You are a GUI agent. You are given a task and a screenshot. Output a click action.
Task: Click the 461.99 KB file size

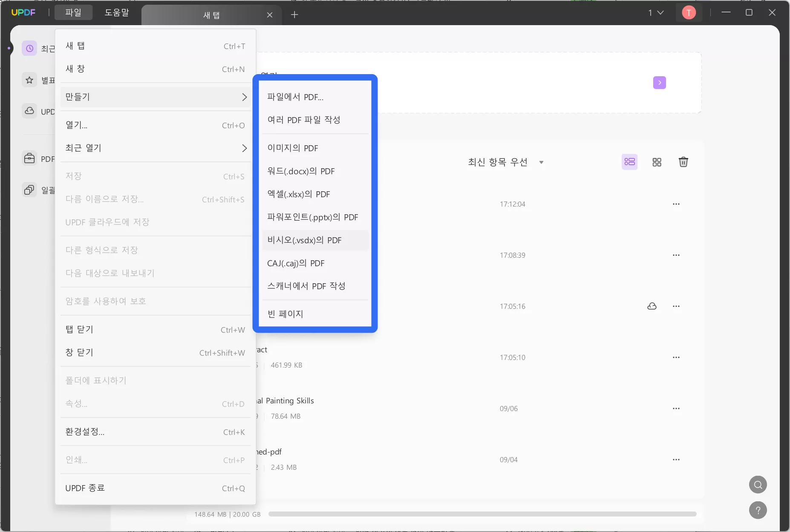coord(286,365)
